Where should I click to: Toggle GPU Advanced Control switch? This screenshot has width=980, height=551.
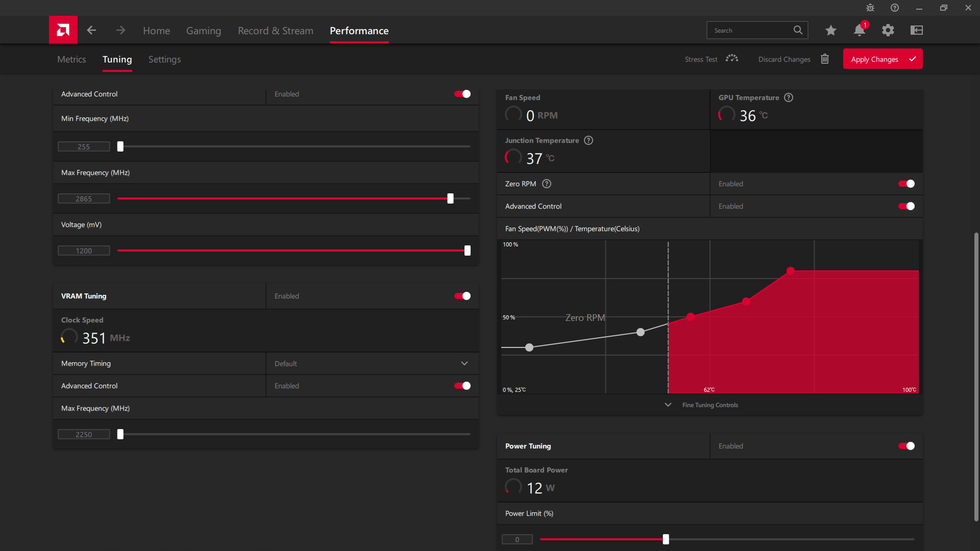462,94
